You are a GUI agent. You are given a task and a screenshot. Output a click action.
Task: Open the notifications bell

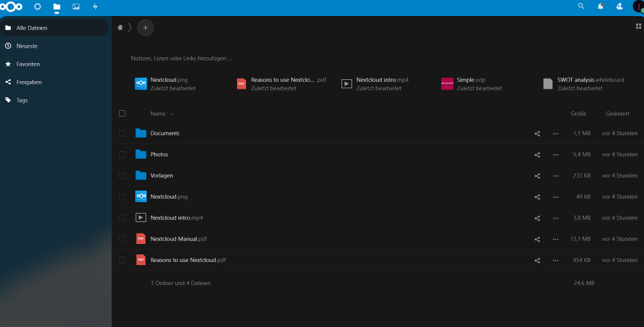pyautogui.click(x=600, y=6)
